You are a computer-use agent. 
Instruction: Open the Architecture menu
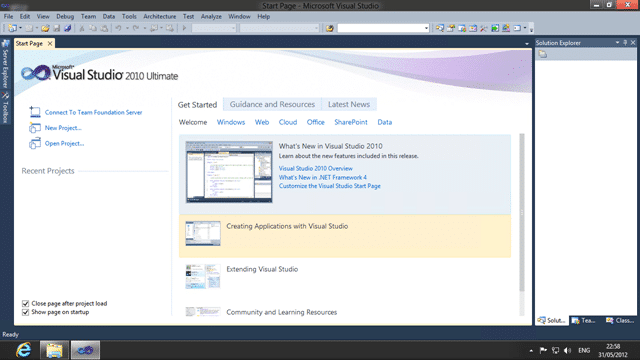coord(160,16)
